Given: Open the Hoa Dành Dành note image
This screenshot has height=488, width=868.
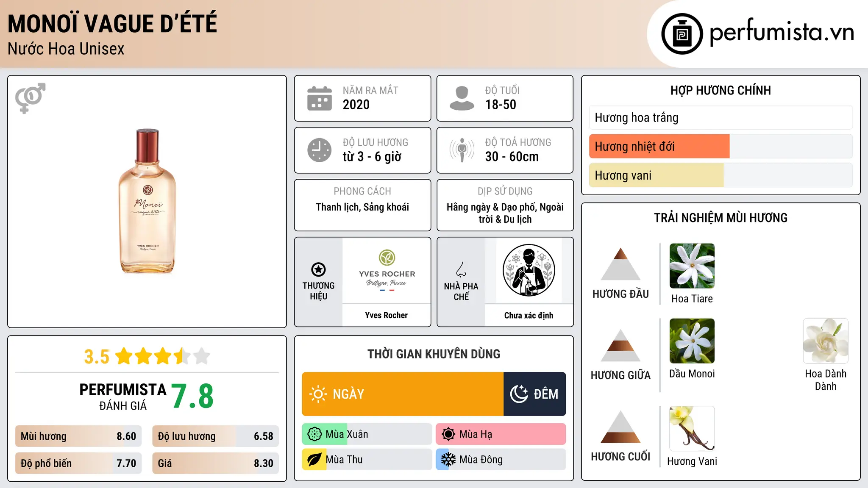Looking at the screenshot, I should [x=826, y=341].
